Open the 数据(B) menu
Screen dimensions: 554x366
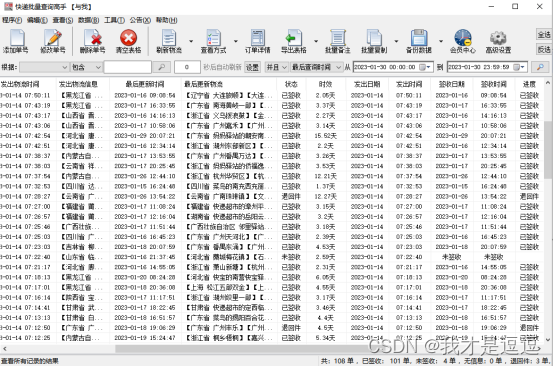coord(88,20)
